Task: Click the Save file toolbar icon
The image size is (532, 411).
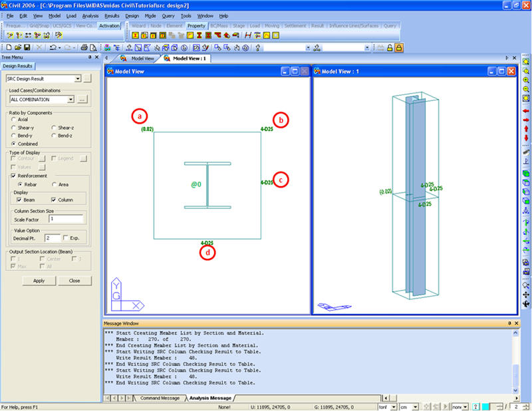Action: [26, 48]
